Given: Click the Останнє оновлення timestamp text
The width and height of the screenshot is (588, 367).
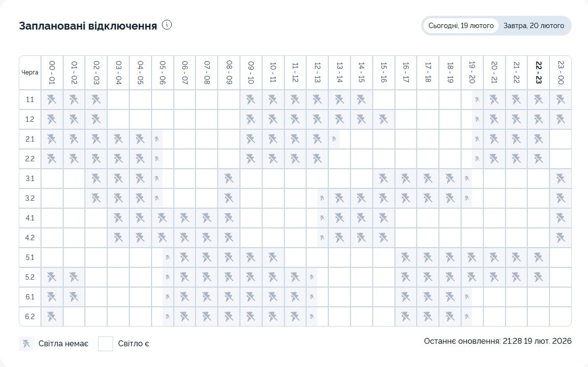Looking at the screenshot, I should pos(497,341).
